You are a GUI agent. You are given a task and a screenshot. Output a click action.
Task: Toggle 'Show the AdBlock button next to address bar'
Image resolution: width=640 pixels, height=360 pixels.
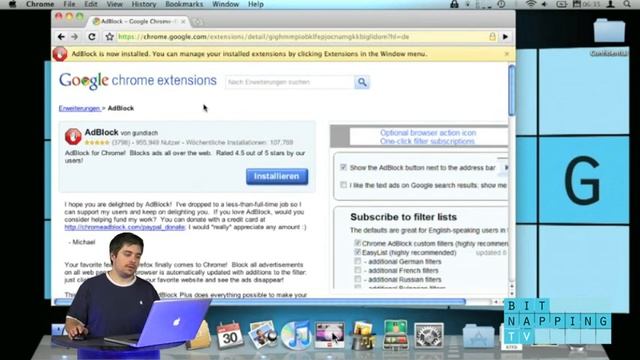[x=343, y=167]
